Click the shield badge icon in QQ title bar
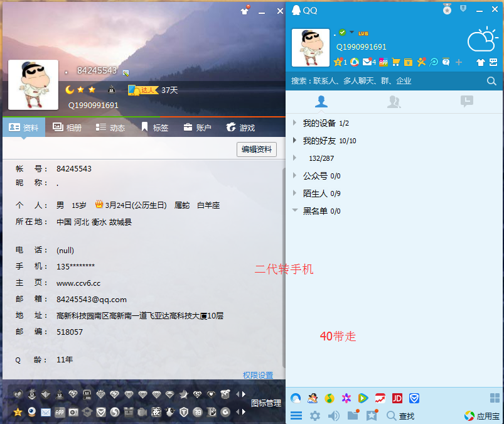Screen dimensions: 504x424 pyautogui.click(x=463, y=8)
